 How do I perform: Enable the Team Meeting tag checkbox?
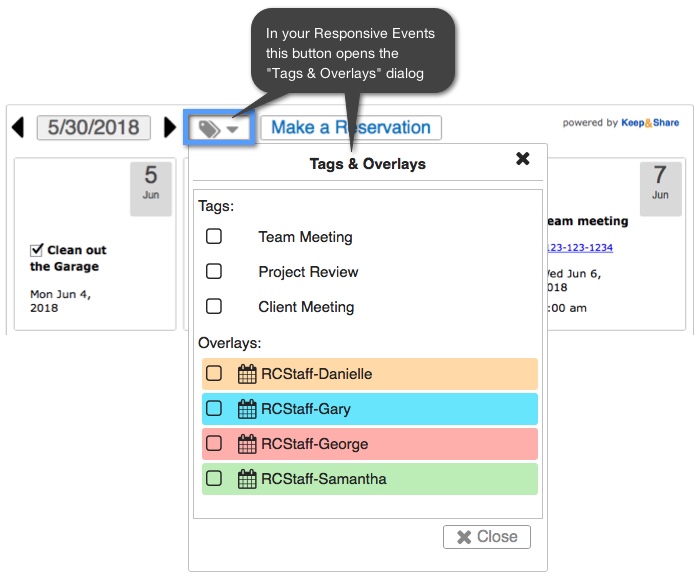[214, 236]
